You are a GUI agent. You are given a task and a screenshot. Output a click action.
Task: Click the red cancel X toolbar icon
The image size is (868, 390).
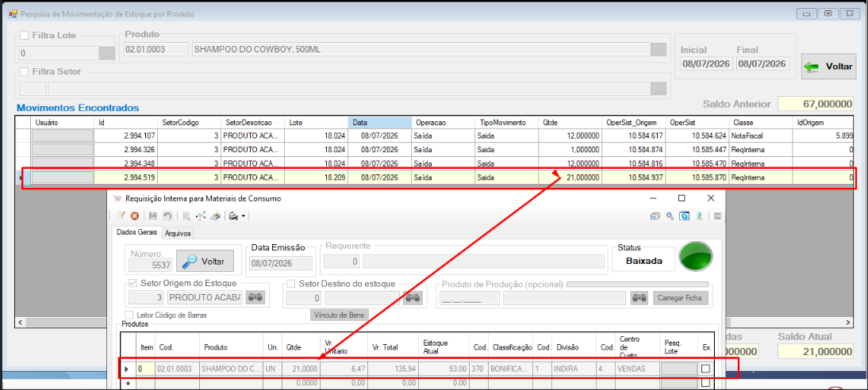(134, 217)
